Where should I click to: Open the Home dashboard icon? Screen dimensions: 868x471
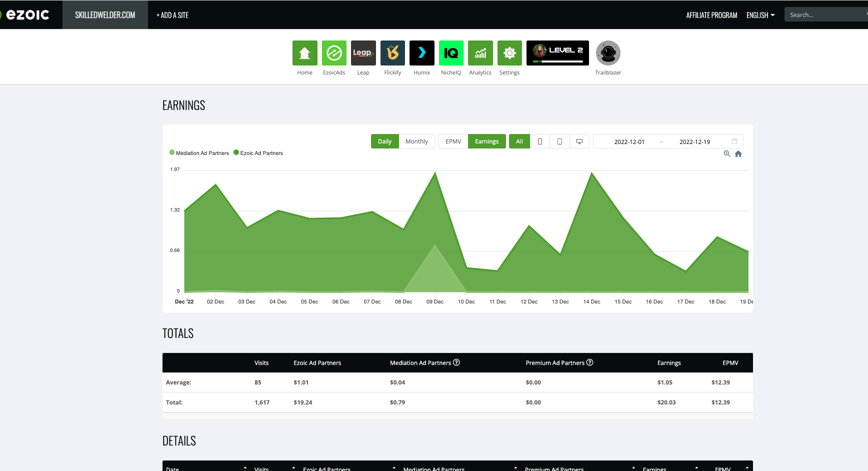point(304,53)
